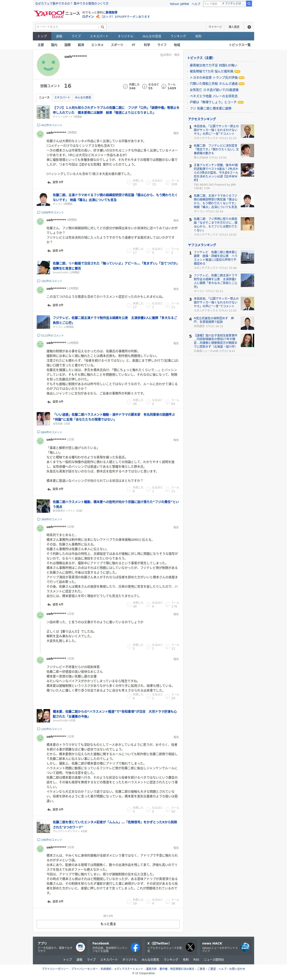Viewport: 287px width, 980px height.
Task: Click the comment bubble beside 1098件のコメント
Action: pyautogui.click(x=38, y=213)
